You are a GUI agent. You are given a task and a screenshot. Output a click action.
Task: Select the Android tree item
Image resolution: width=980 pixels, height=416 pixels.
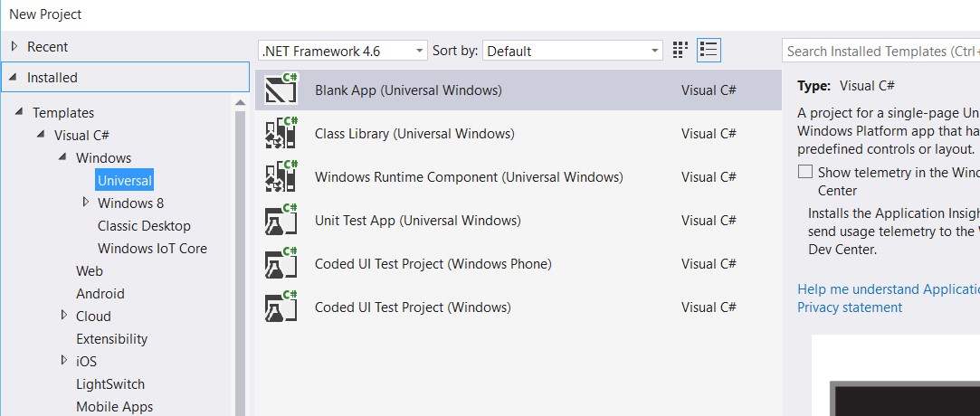(x=100, y=294)
